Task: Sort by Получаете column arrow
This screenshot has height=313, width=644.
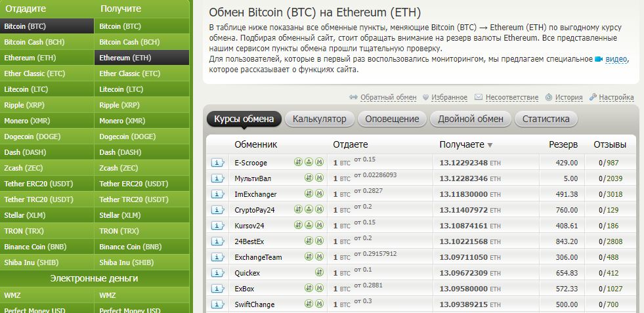Action: tap(490, 145)
